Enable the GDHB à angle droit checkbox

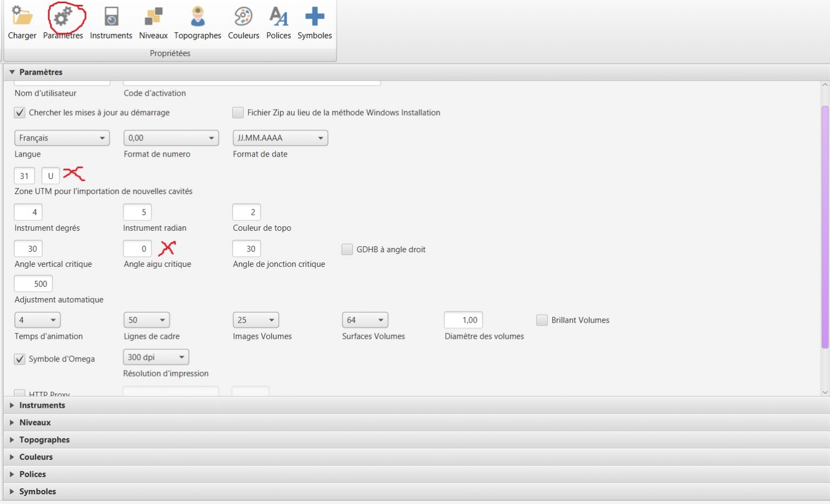[347, 250]
